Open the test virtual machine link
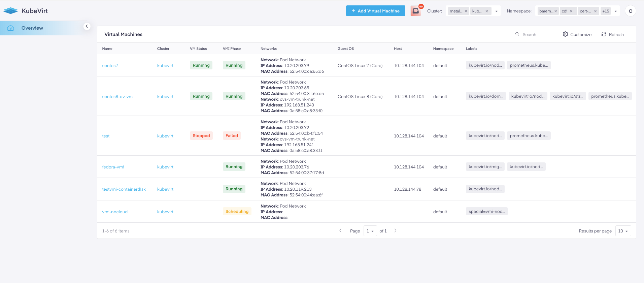The height and width of the screenshot is (283, 644). pos(106,136)
